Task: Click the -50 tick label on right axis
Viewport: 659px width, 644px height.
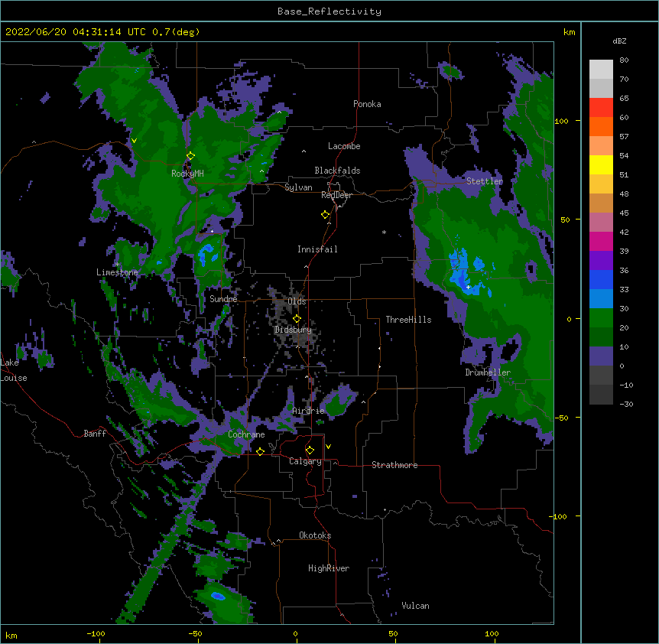Action: (561, 418)
